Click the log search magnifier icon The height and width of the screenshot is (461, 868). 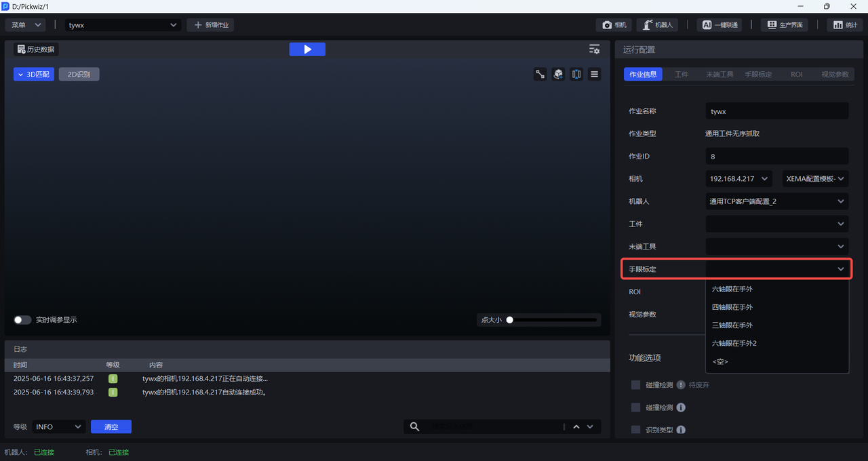click(x=414, y=426)
